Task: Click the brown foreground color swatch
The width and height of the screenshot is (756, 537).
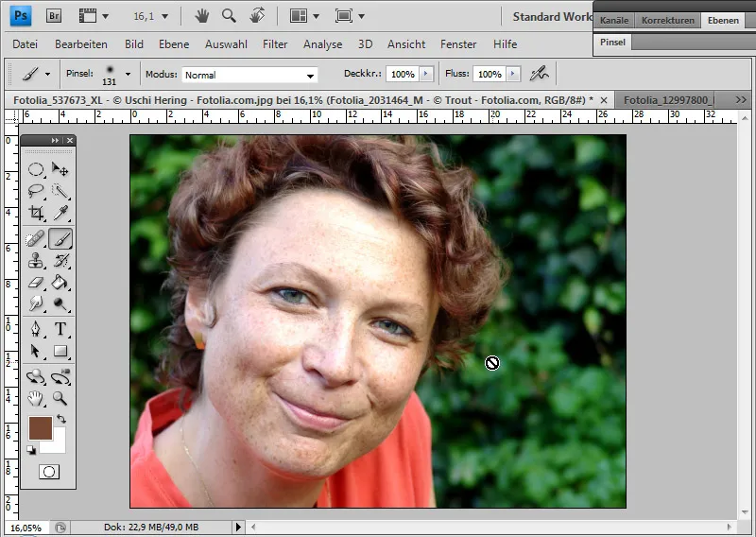Action: point(40,428)
